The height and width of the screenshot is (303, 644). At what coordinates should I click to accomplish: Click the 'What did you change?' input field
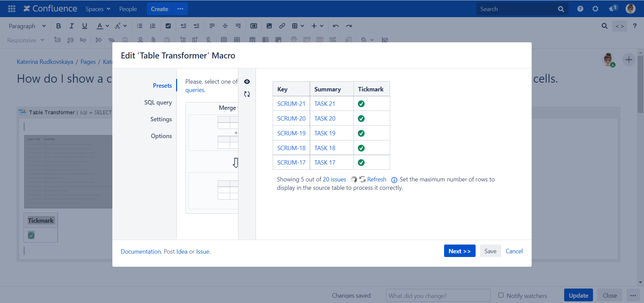(x=438, y=296)
